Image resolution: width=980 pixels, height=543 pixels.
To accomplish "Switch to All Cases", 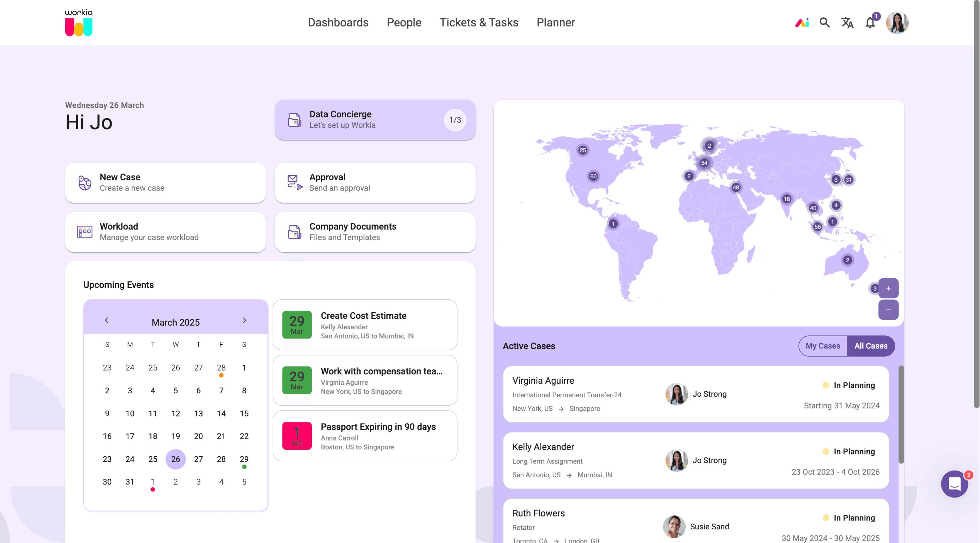I will (870, 346).
